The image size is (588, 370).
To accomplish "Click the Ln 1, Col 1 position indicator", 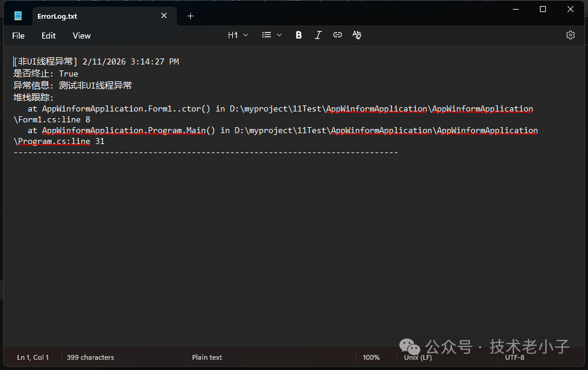I will (x=33, y=357).
